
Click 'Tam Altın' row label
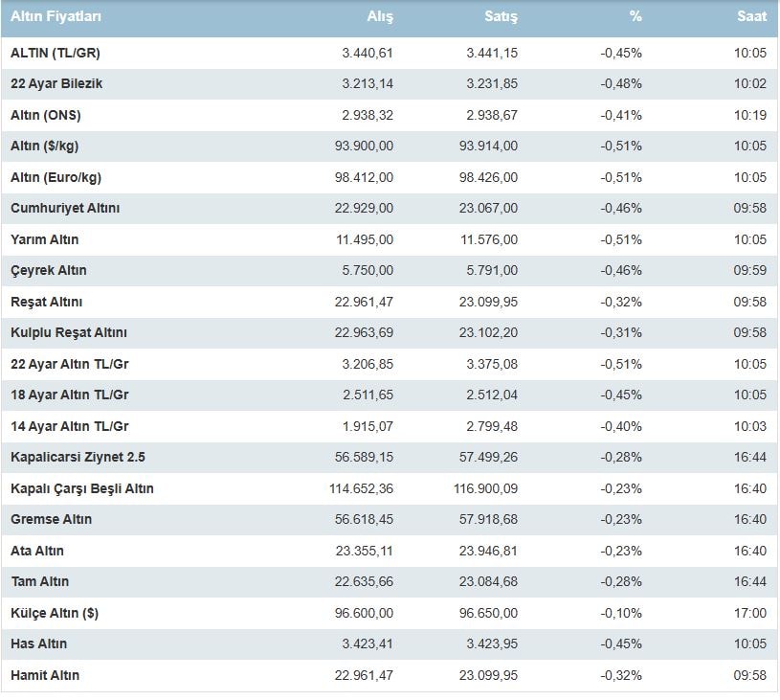pos(40,581)
